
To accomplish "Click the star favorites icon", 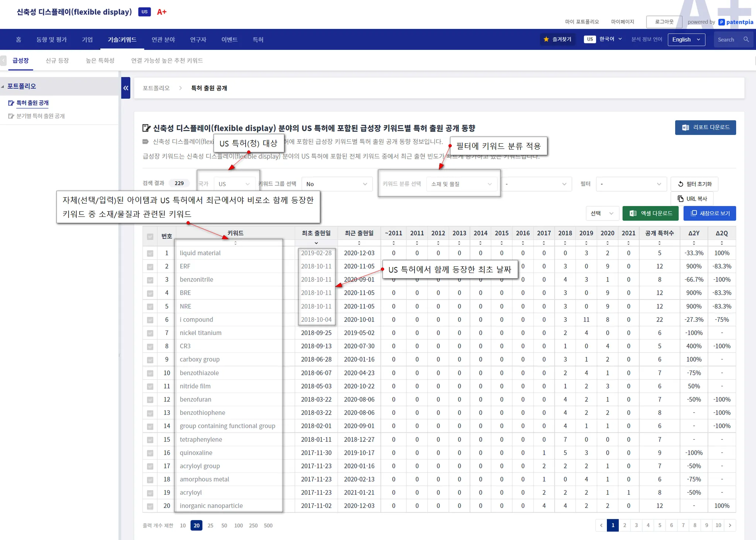I will pos(546,40).
